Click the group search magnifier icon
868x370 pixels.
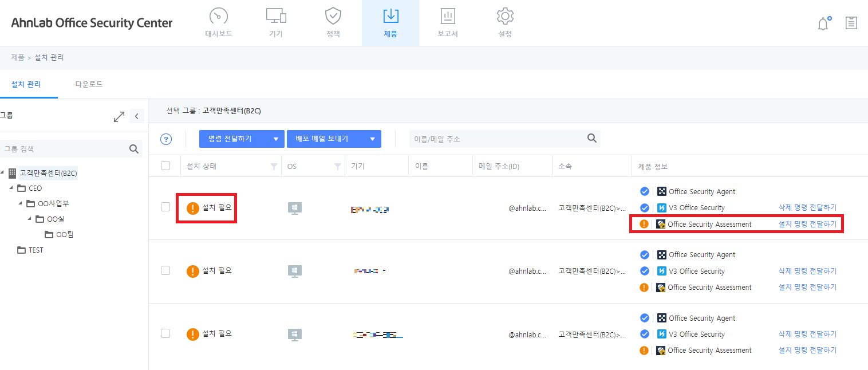(x=134, y=149)
